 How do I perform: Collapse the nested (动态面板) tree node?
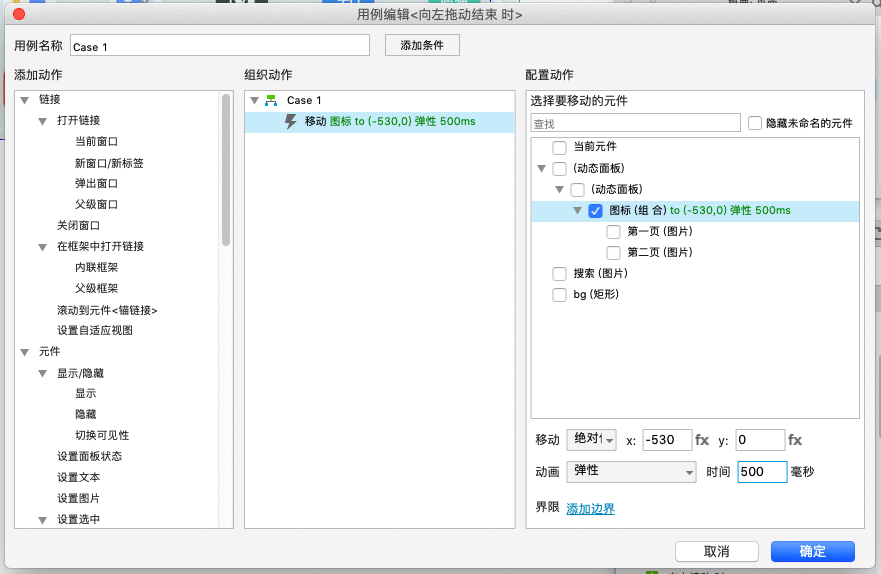tap(560, 189)
